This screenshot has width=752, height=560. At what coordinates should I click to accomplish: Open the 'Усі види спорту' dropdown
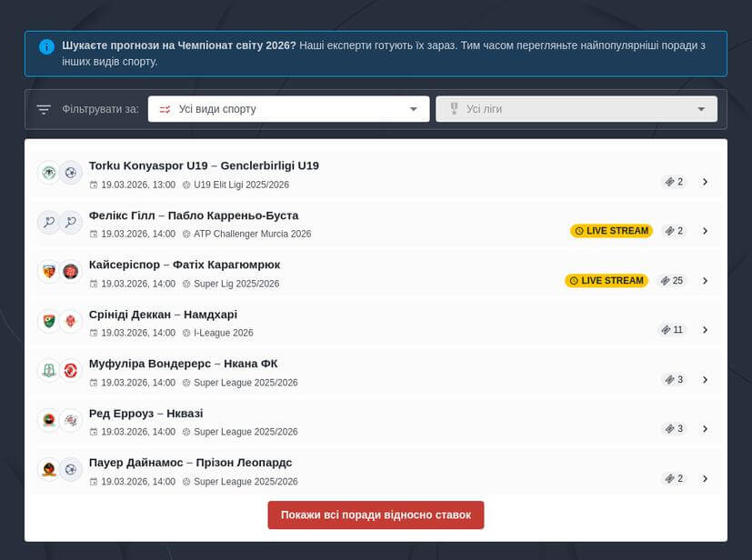(288, 109)
